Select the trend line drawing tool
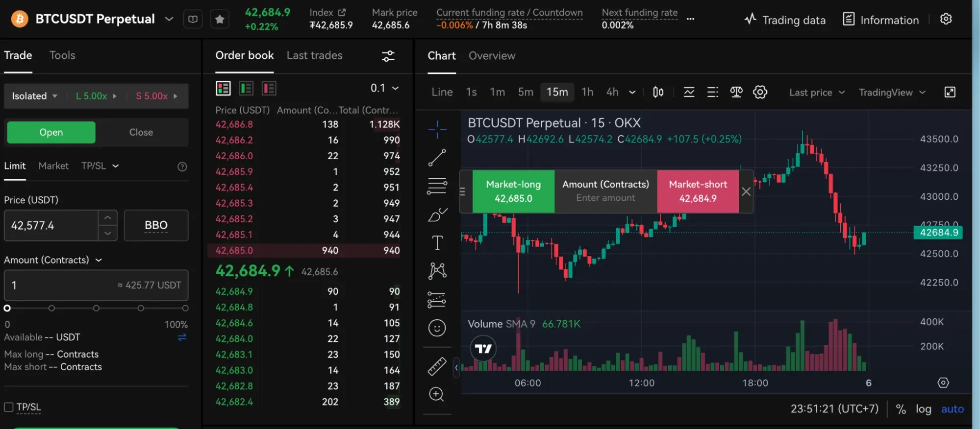This screenshot has height=429, width=980. point(437,158)
